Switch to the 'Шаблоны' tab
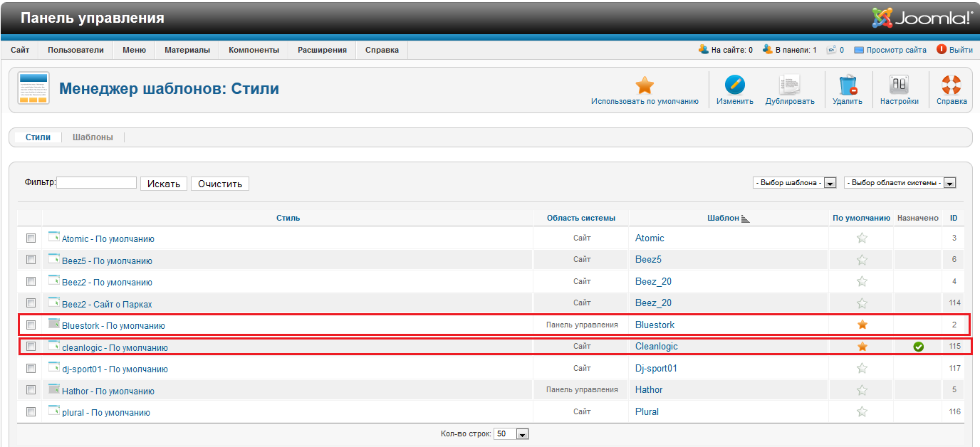This screenshot has height=447, width=980. point(93,137)
